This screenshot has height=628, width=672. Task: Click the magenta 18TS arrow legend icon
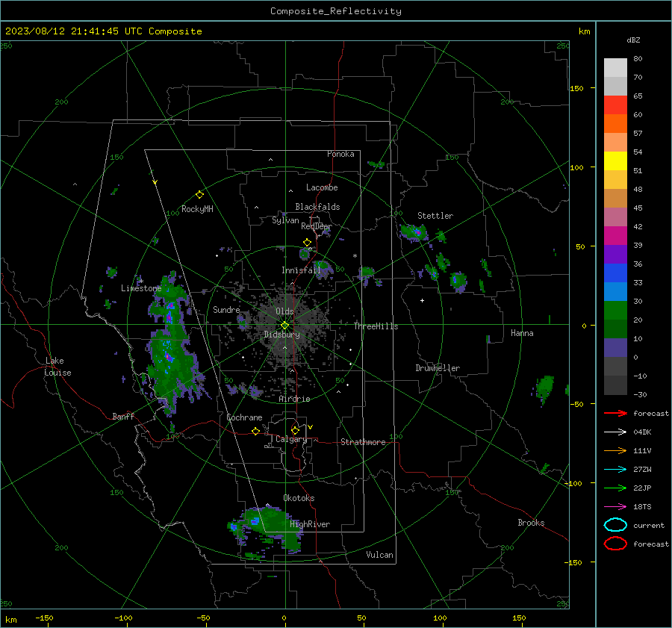(x=615, y=507)
